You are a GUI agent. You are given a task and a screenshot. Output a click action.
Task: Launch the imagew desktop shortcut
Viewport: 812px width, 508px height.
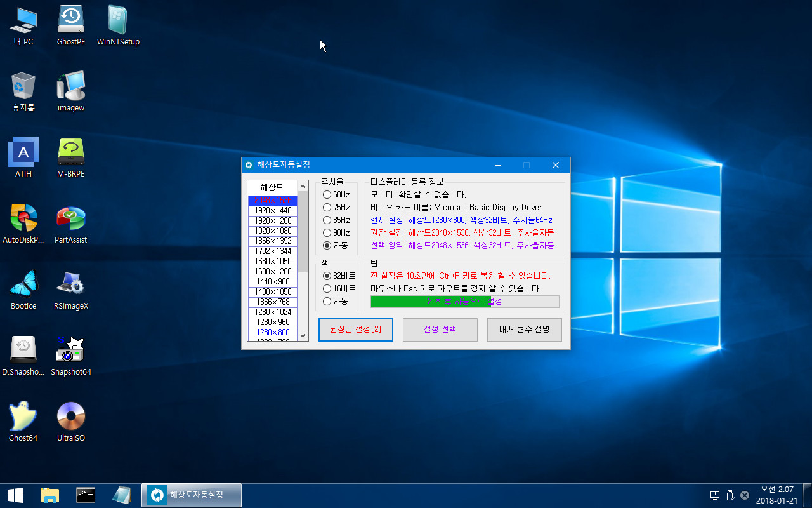(x=71, y=91)
